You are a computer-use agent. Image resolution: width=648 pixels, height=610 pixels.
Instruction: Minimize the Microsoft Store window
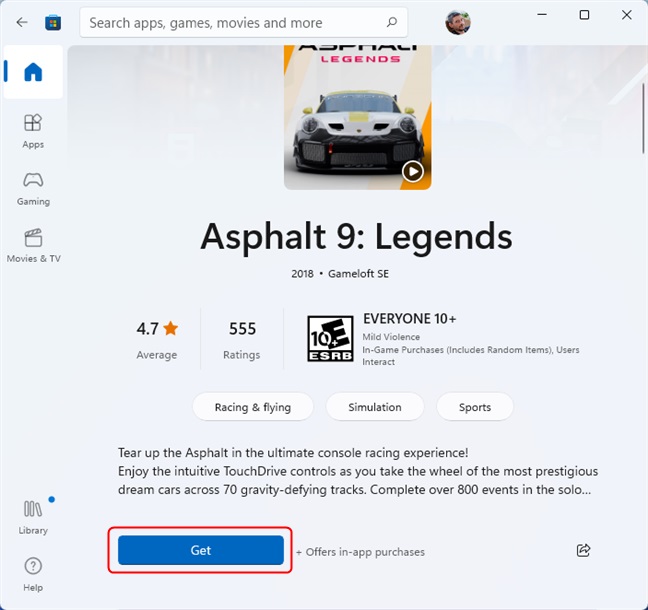[x=542, y=15]
